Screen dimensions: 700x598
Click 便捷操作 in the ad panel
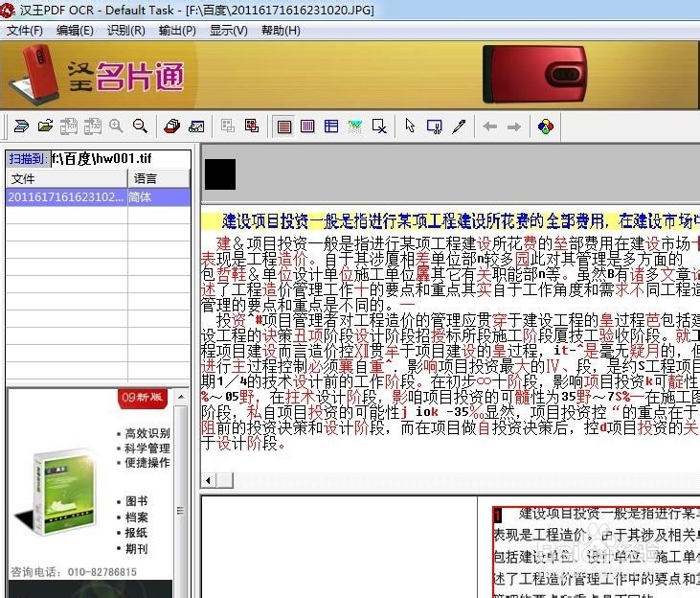[147, 463]
